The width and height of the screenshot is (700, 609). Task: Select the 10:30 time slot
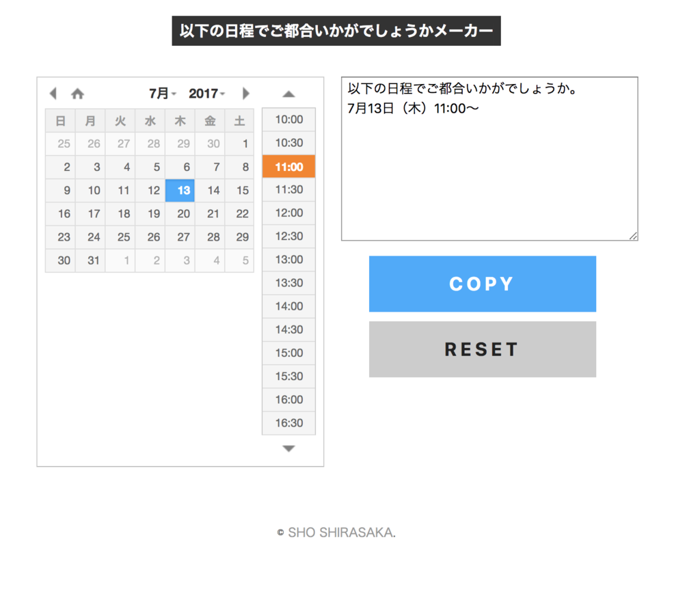click(x=289, y=143)
